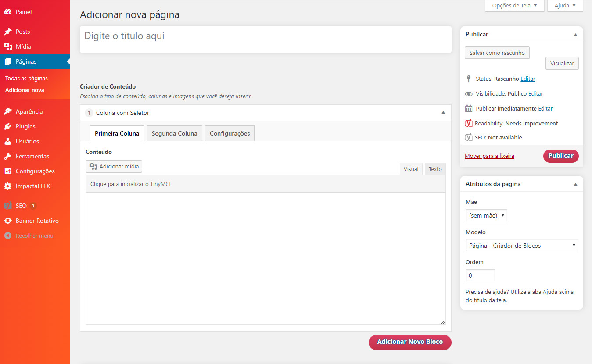The image size is (592, 364).
Task: Click the Ordem number field
Action: point(480,275)
